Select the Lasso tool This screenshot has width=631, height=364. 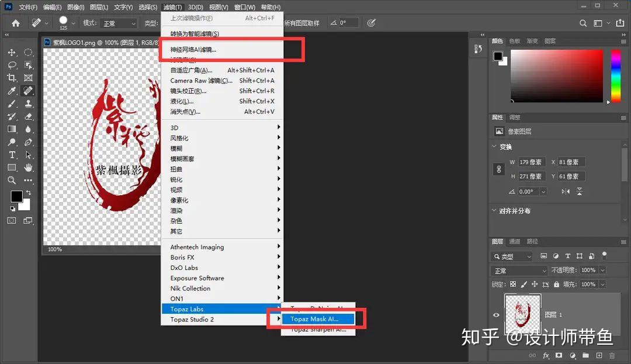pos(12,65)
